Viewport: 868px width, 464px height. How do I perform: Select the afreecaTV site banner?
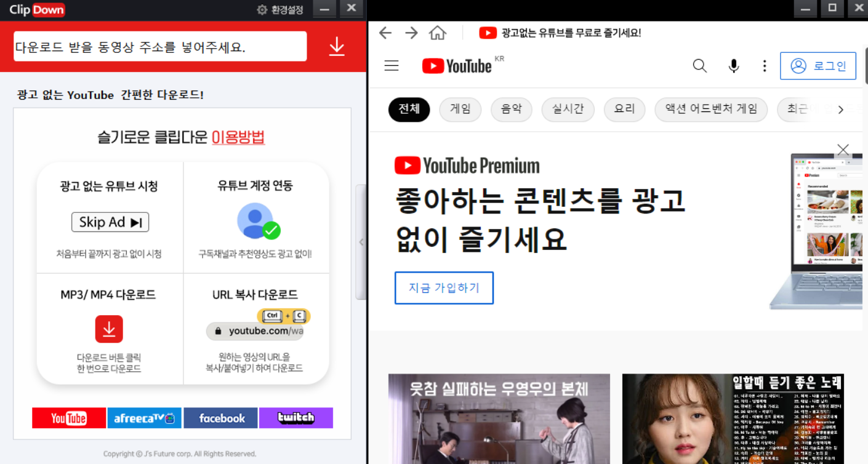(x=145, y=418)
